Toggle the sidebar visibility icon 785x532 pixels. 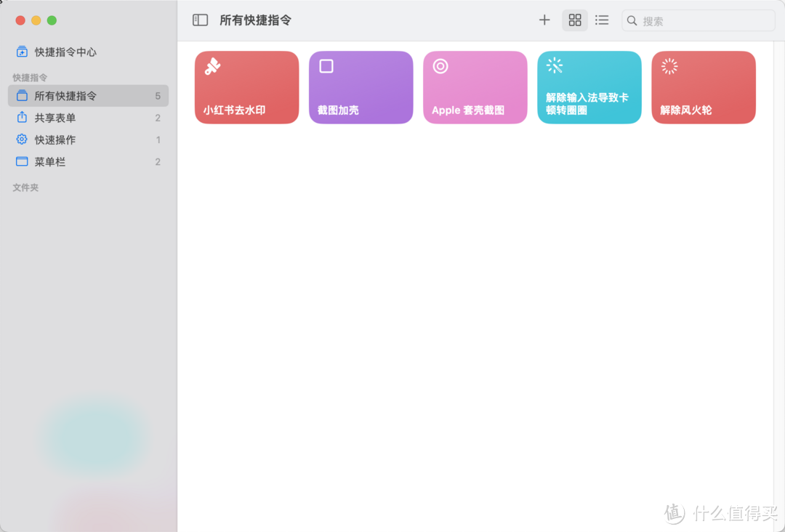point(201,20)
